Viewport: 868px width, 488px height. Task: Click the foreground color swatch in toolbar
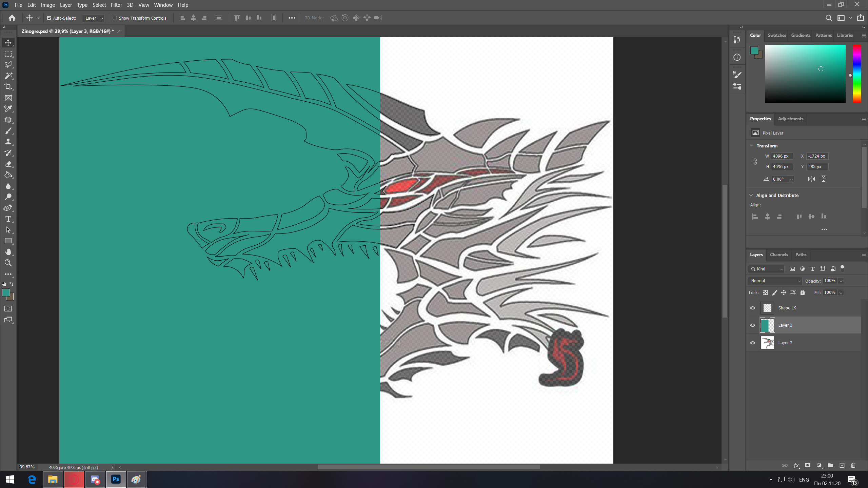[5, 292]
